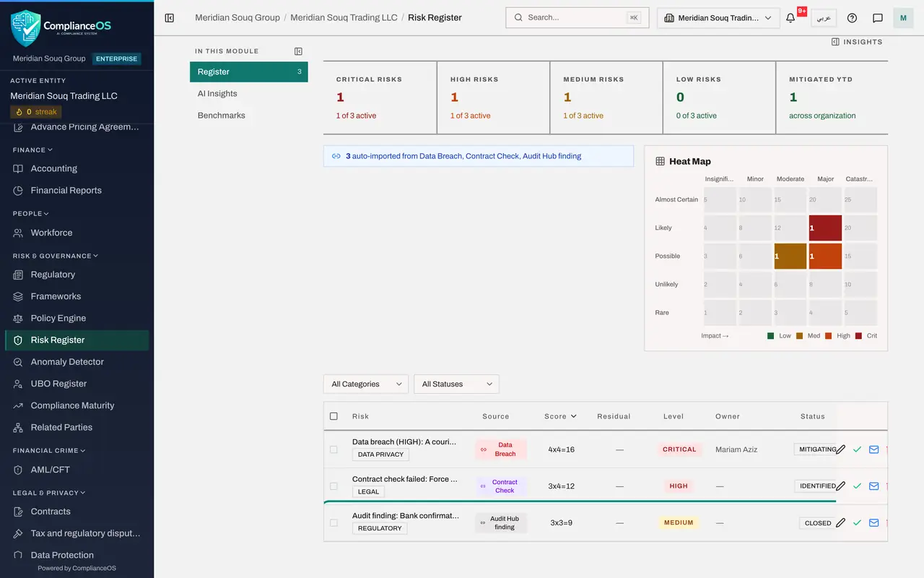Open Risk Register in the sidebar

(77, 340)
